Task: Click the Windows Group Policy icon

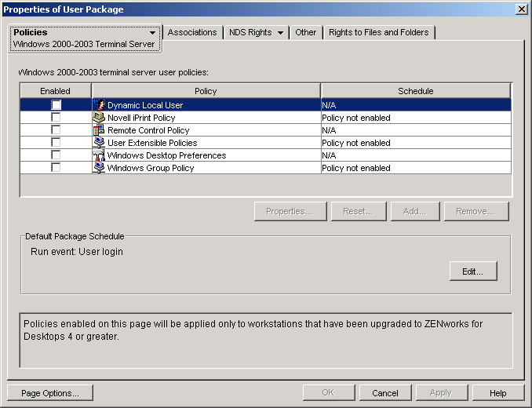Action: (99, 168)
